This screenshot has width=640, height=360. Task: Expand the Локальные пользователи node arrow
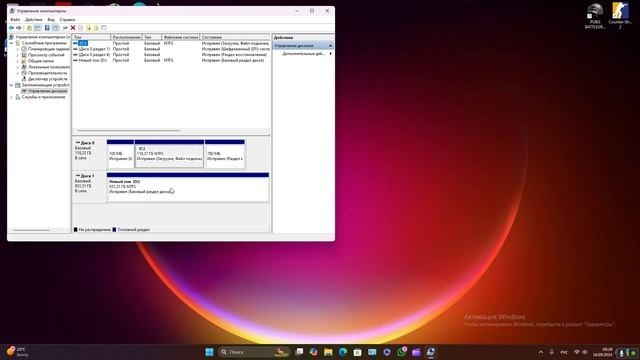point(18,67)
